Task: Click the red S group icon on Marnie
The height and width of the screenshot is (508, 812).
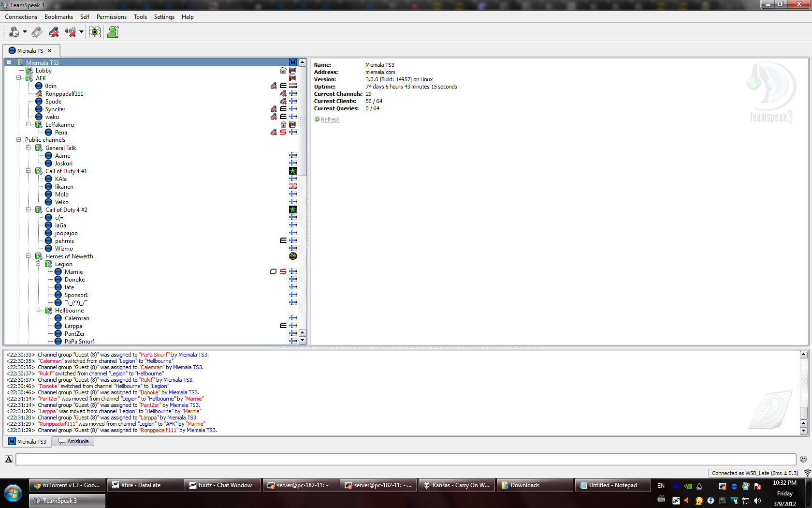Action: click(283, 271)
